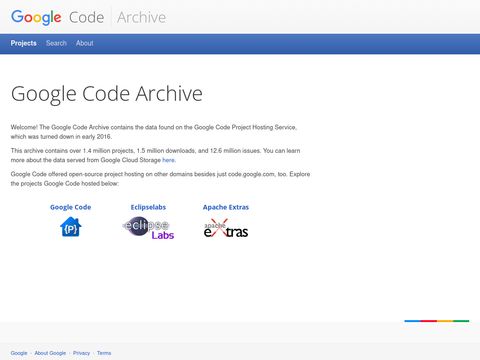
Task: Click the '1.4 million projects' sentence
Action: tap(155, 155)
